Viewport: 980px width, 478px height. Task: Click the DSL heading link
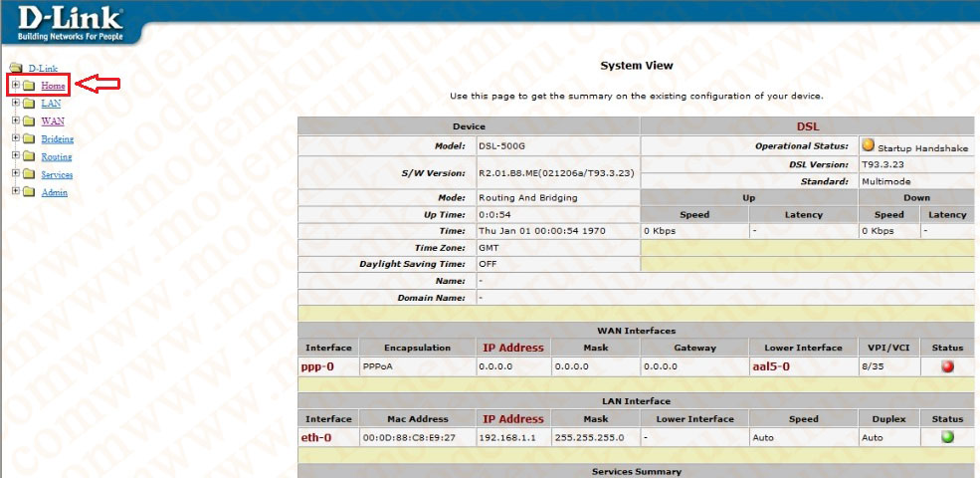coord(808,126)
